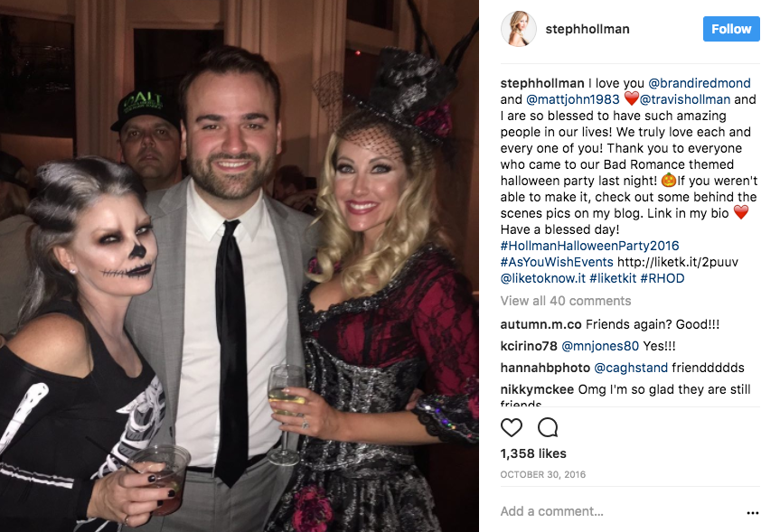Open the @mnjones80 mention in comments

[x=600, y=346]
